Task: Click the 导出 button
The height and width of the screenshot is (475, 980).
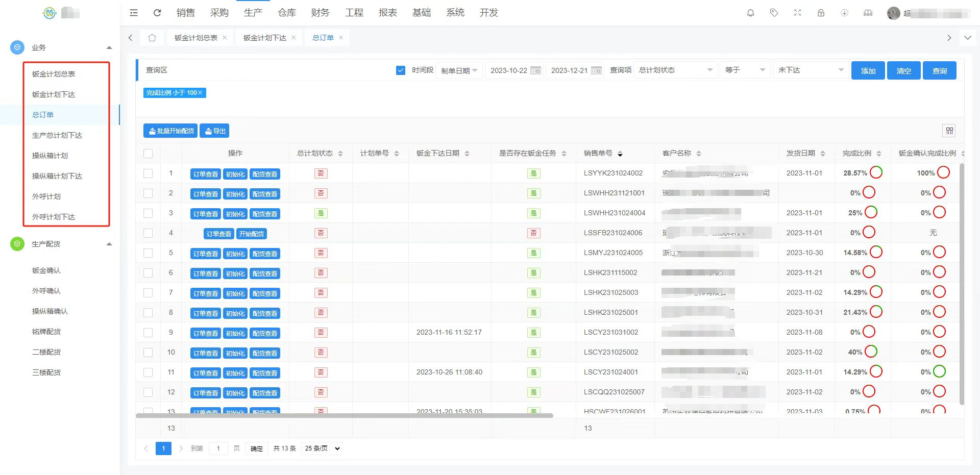Action: point(214,131)
